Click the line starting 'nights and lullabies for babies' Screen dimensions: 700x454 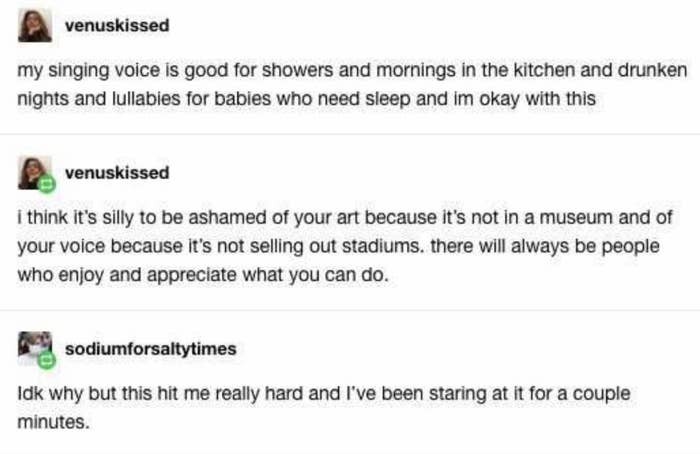[306, 99]
